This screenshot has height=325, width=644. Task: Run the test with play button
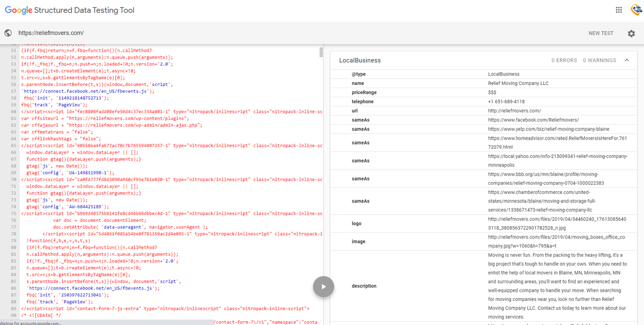pyautogui.click(x=323, y=286)
